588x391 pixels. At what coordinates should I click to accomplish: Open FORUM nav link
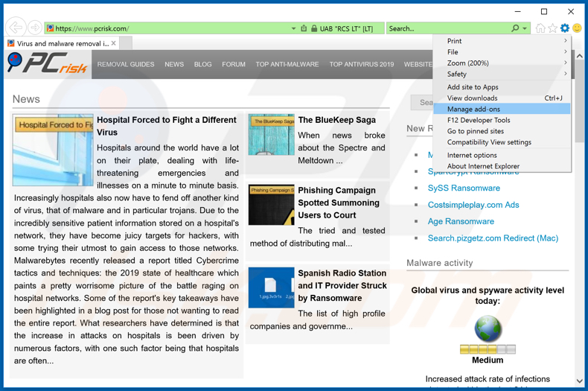pyautogui.click(x=234, y=64)
